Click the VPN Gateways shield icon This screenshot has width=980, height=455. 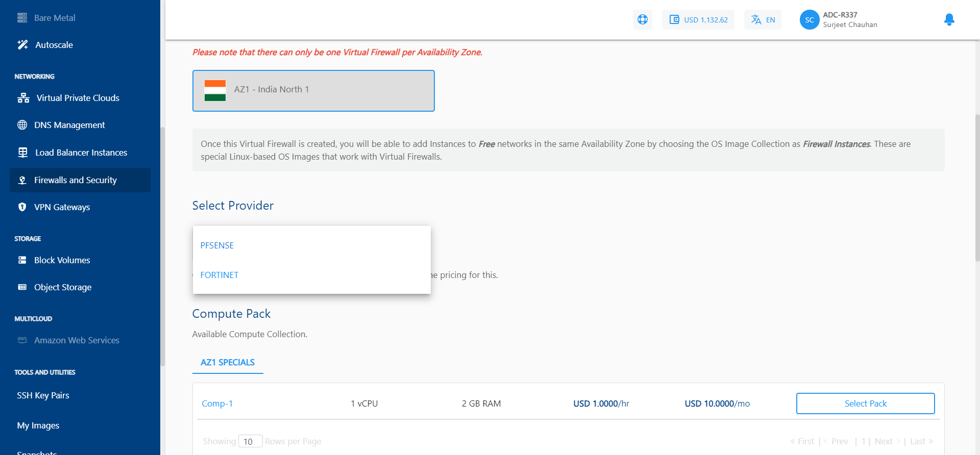pos(22,207)
